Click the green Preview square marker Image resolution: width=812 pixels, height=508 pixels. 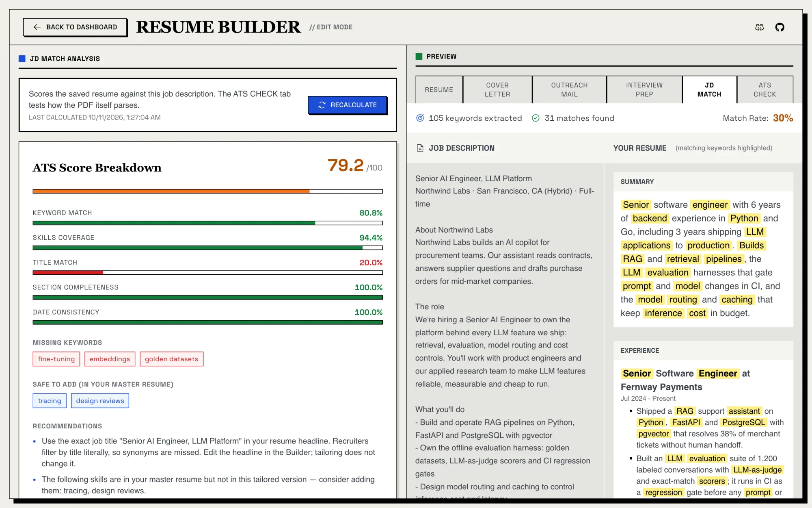419,56
